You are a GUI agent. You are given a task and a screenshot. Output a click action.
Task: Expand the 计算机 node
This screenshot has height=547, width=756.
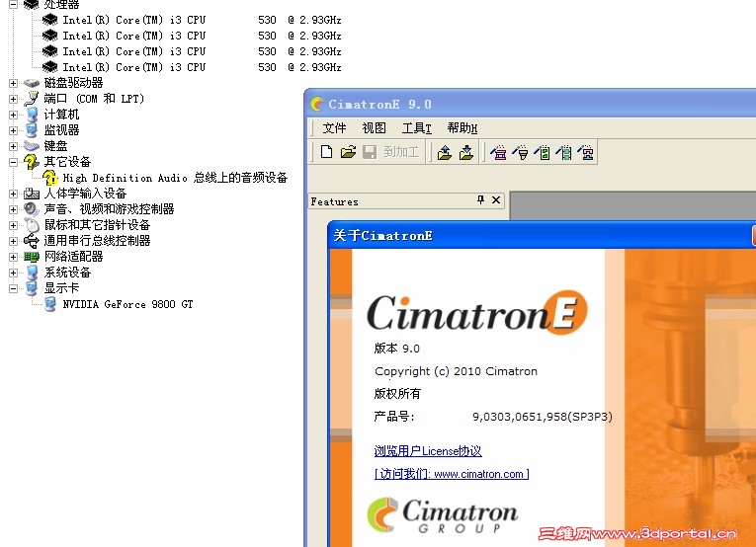[x=14, y=115]
